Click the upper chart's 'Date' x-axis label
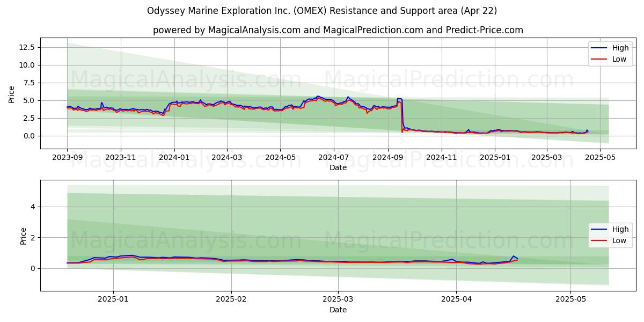The height and width of the screenshot is (322, 644). (x=338, y=167)
